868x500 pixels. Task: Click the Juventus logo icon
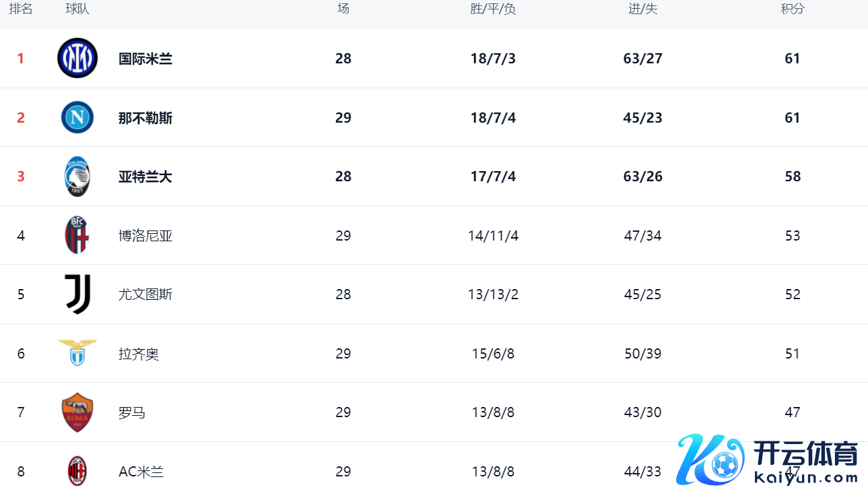coord(77,294)
